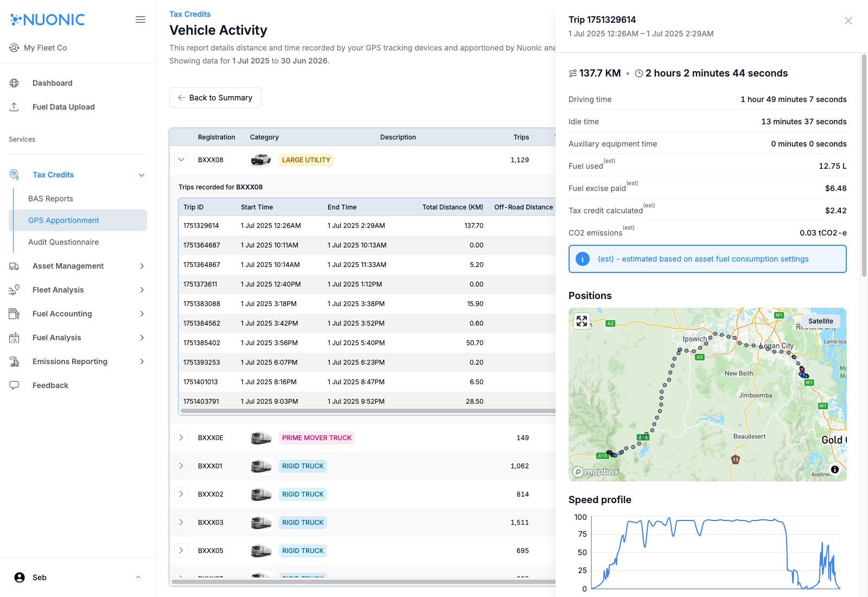Viewport: 868px width, 597px height.
Task: Click the Fuel Data Upload icon
Action: pyautogui.click(x=14, y=107)
